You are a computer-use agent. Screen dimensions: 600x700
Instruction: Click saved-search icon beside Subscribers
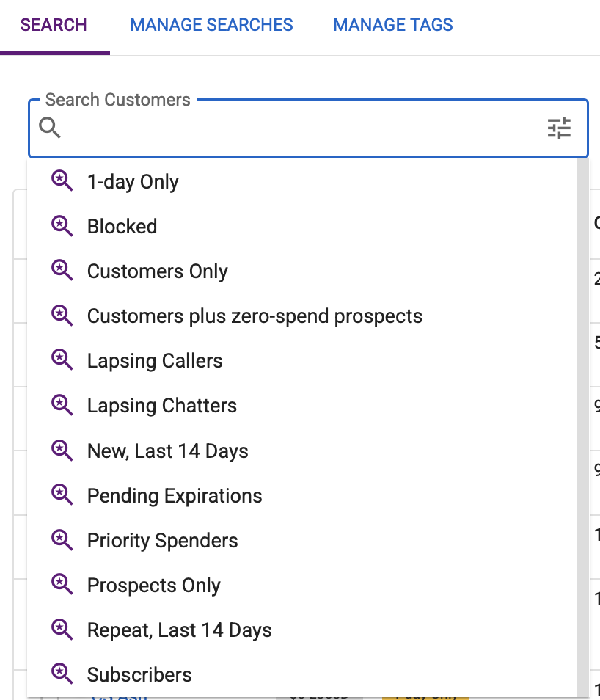[62, 674]
